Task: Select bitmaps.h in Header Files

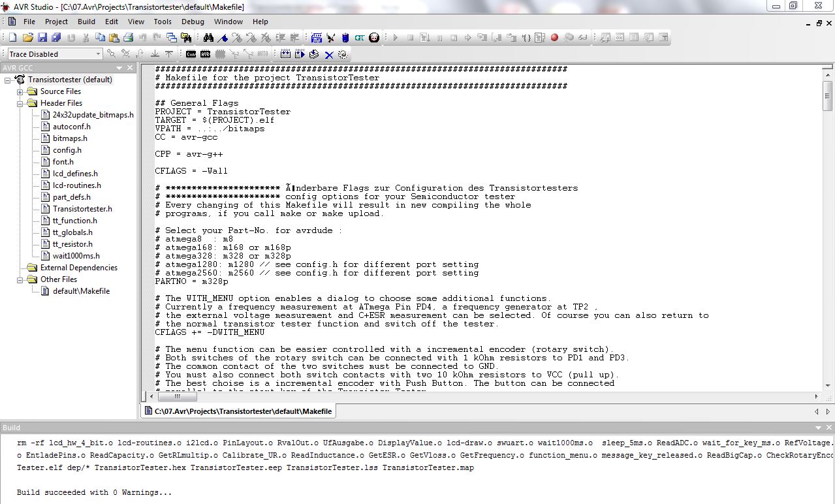Action: [x=70, y=138]
